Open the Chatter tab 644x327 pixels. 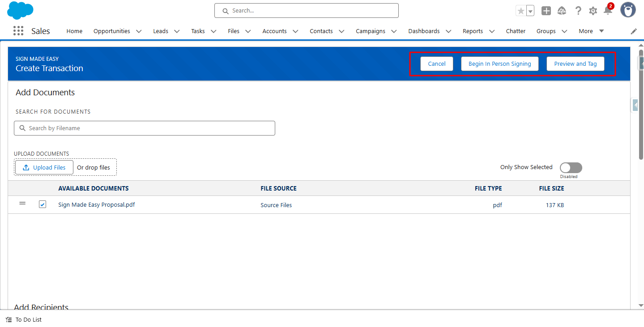pos(516,31)
